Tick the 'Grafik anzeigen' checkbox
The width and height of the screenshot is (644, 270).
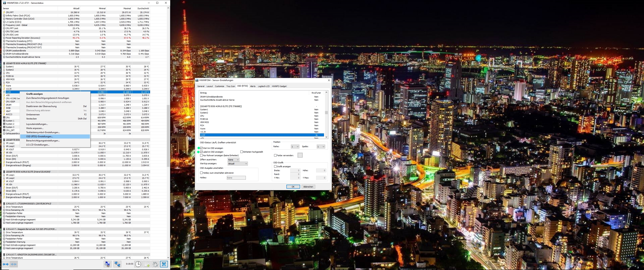[x=275, y=166]
